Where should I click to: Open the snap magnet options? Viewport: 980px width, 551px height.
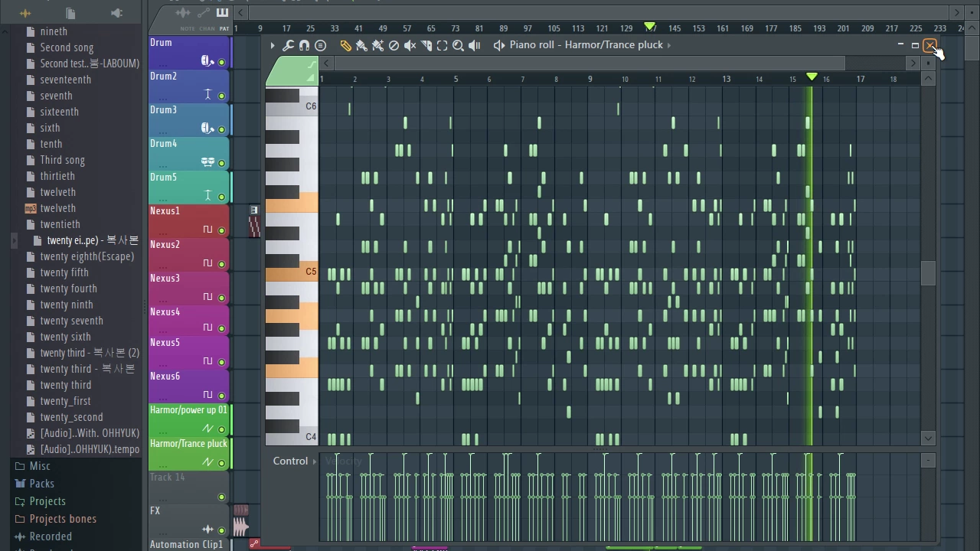[304, 46]
